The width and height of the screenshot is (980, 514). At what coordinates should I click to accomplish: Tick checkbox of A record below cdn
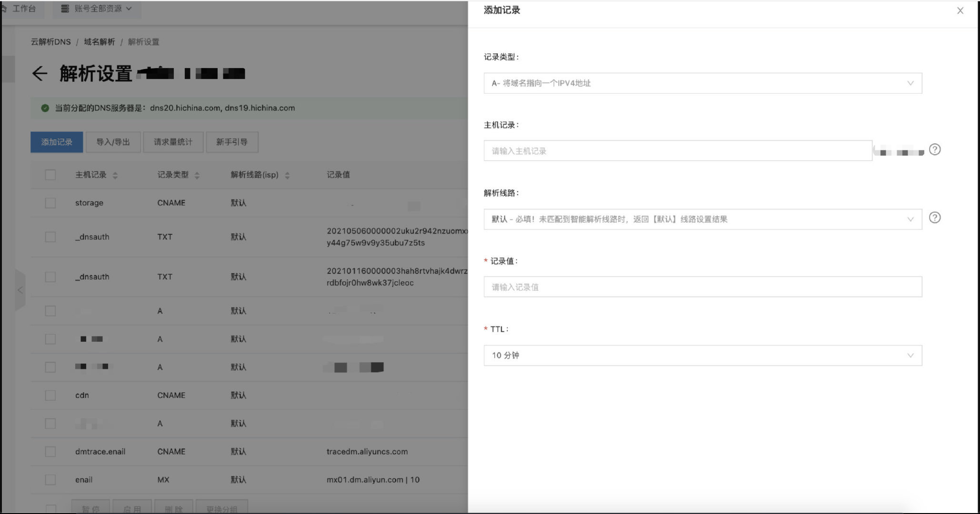click(50, 423)
